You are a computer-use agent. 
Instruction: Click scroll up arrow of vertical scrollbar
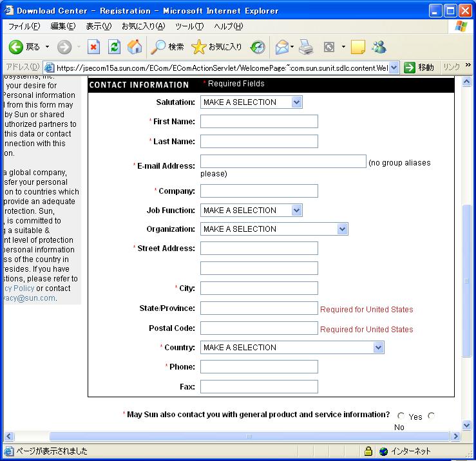coord(466,81)
